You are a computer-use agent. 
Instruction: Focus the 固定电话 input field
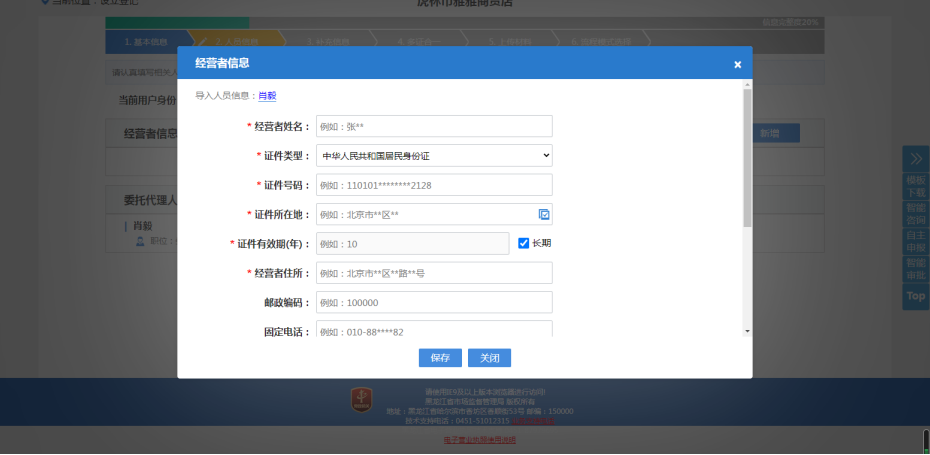click(434, 329)
